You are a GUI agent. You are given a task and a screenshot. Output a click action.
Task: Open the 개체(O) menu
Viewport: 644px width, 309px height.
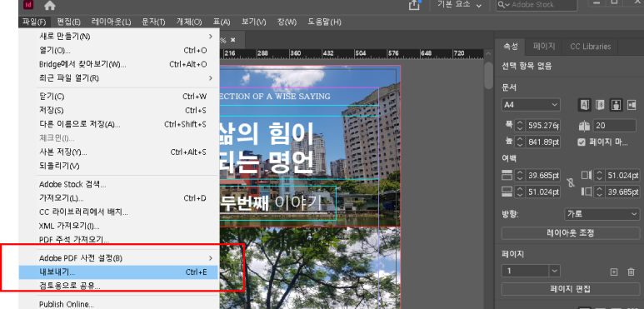pyautogui.click(x=189, y=22)
